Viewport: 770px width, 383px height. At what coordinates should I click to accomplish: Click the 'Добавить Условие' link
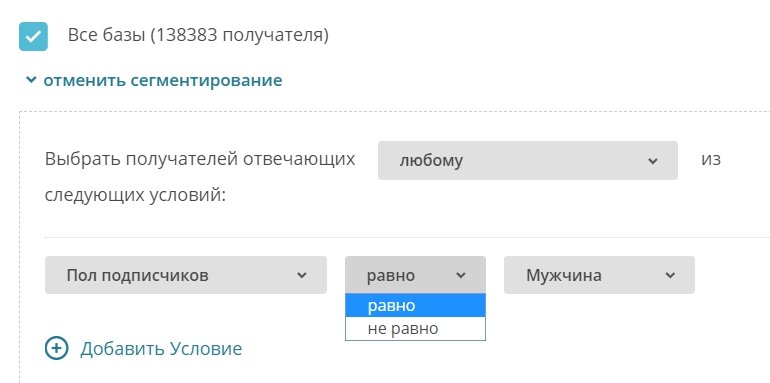tap(161, 349)
